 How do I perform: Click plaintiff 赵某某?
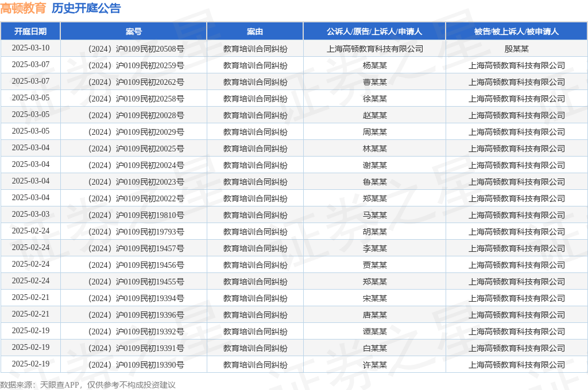point(374,115)
